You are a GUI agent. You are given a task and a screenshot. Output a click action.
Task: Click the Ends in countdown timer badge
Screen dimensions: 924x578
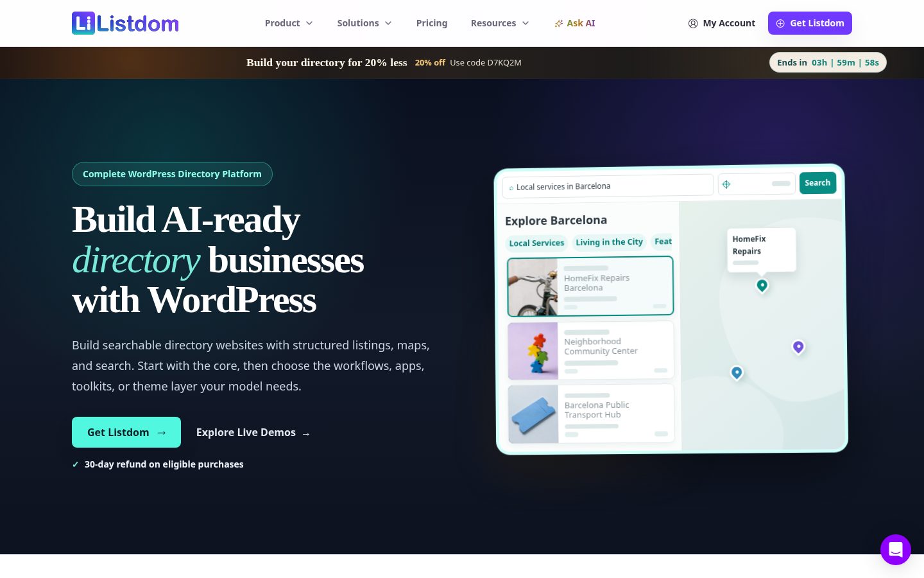pyautogui.click(x=828, y=62)
